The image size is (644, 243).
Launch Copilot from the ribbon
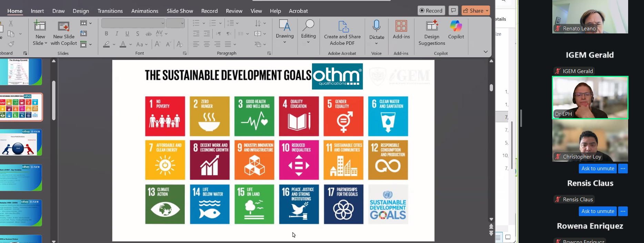[x=456, y=30]
